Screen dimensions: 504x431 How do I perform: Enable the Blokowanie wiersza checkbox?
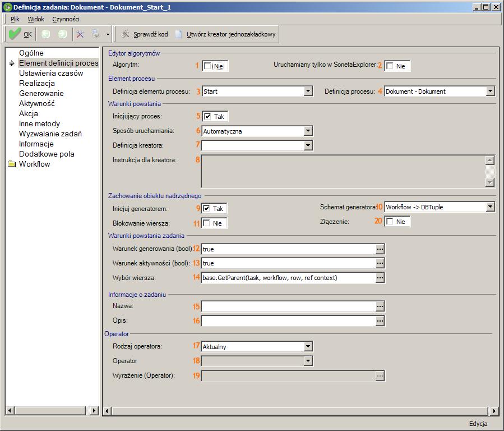pyautogui.click(x=206, y=223)
